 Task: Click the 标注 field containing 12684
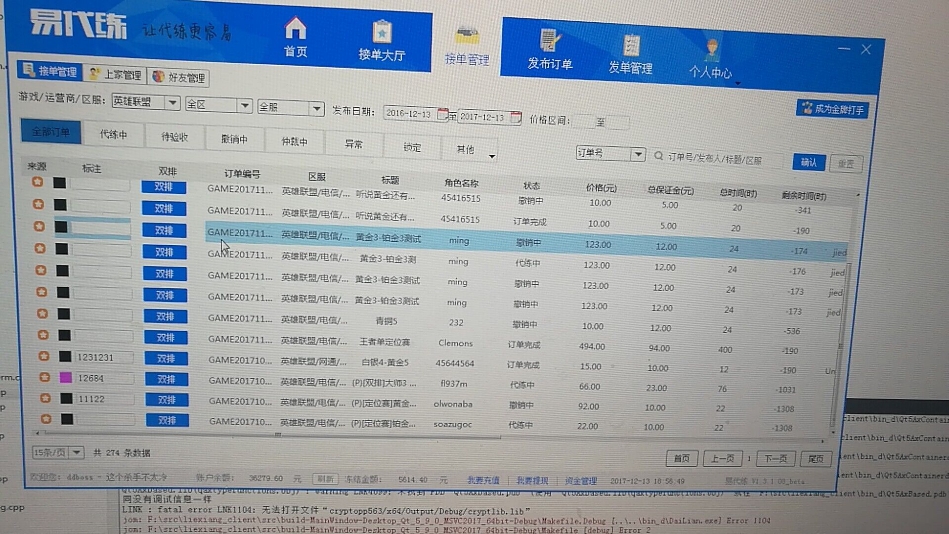103,378
